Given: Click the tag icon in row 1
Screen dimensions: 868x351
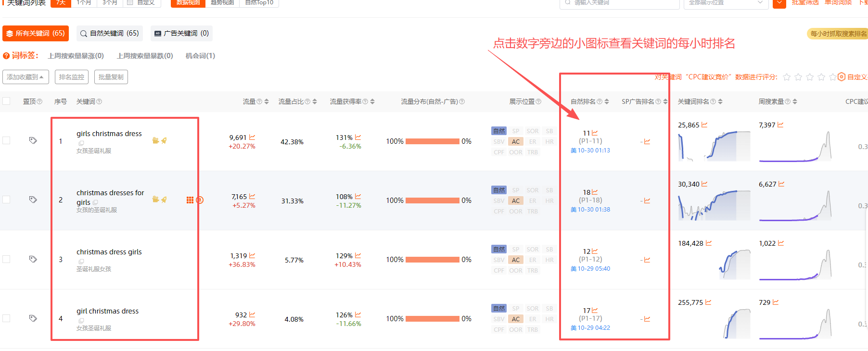Looking at the screenshot, I should [x=33, y=140].
